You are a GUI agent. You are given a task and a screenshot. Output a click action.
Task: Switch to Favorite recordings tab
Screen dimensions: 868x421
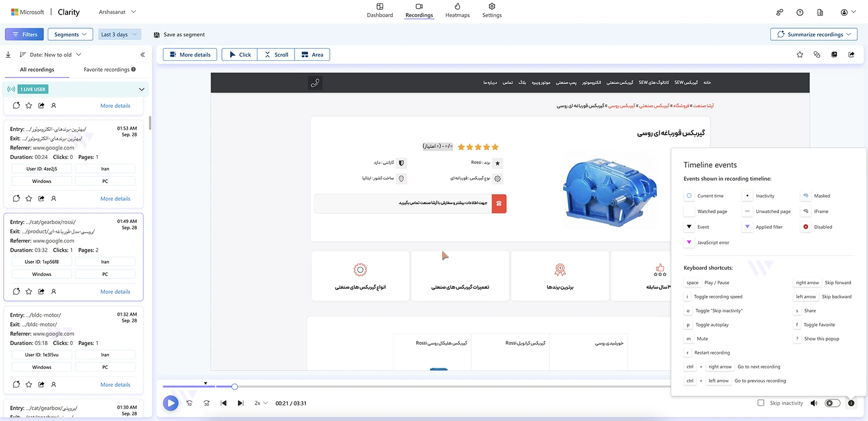click(110, 70)
